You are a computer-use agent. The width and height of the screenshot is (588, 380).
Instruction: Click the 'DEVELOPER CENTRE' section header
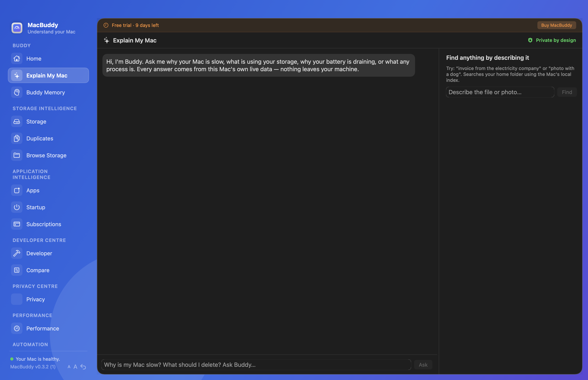click(x=39, y=240)
